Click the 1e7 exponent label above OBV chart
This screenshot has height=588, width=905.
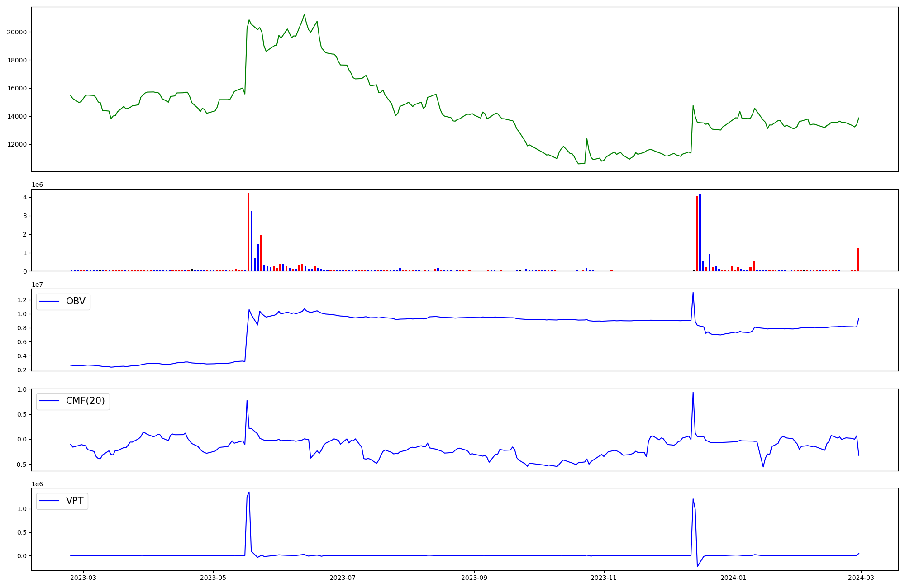point(38,285)
